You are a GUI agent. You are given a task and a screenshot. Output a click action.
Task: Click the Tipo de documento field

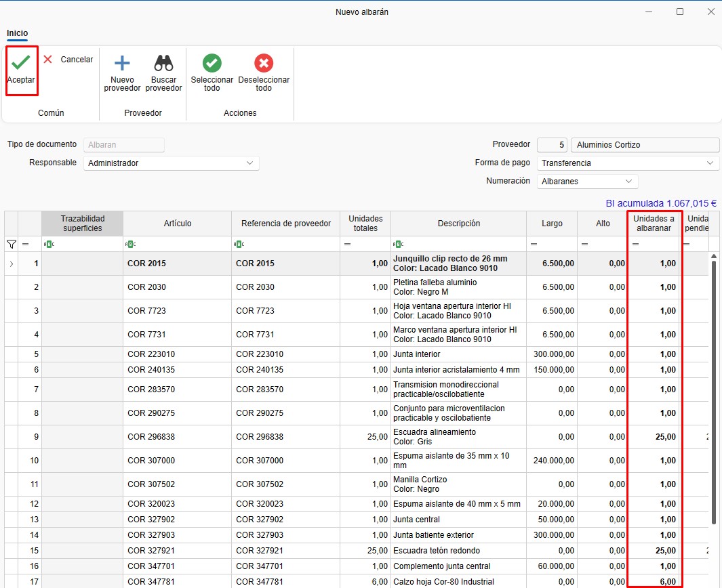[124, 145]
